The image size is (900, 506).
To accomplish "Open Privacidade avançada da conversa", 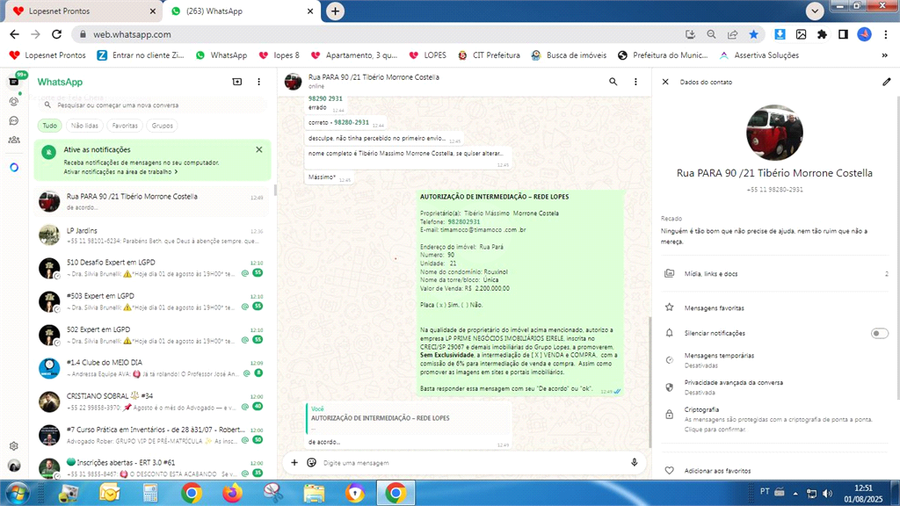I will click(775, 387).
